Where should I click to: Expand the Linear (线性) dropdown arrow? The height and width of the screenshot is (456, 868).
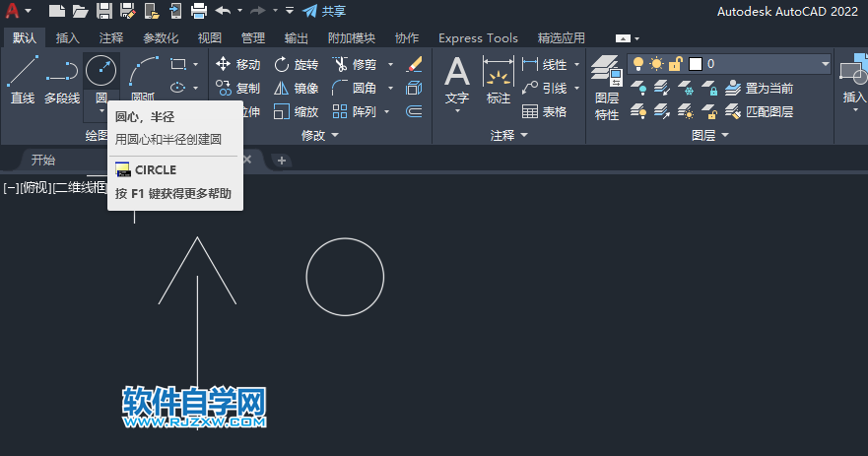click(576, 65)
